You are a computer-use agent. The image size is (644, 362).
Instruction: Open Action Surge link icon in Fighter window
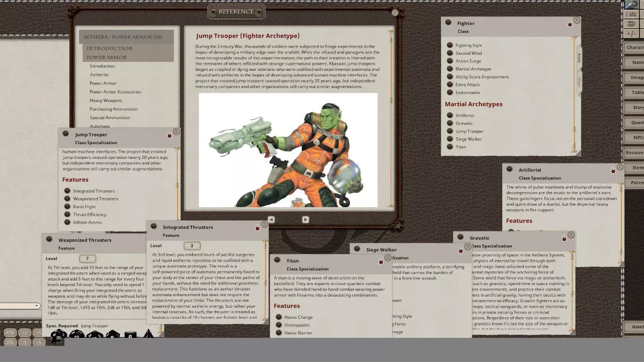pyautogui.click(x=450, y=61)
